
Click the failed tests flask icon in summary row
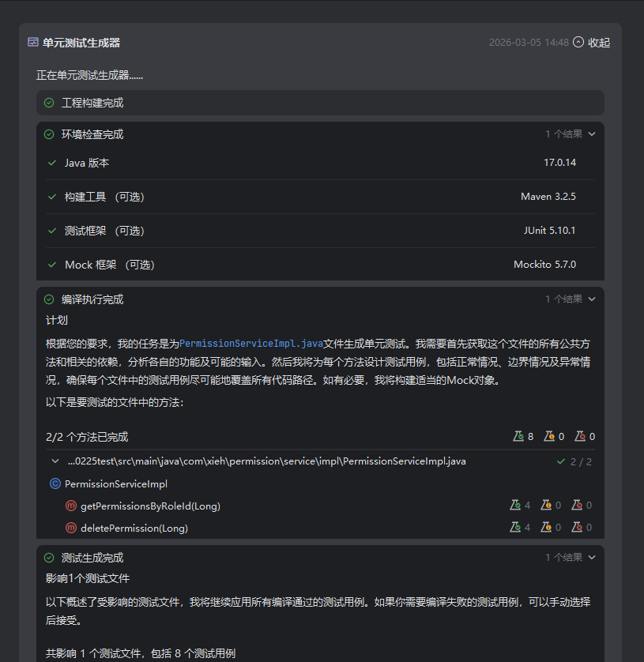tap(580, 436)
